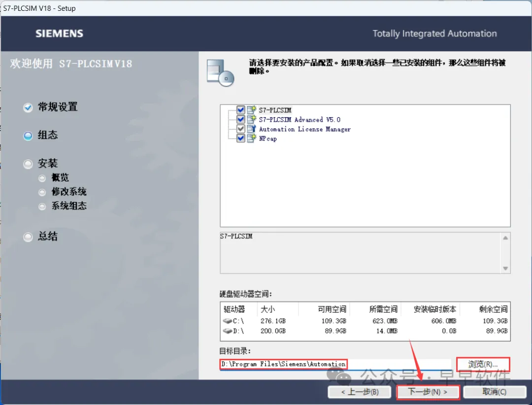Click the 14.0MB required space cell

pos(387,331)
